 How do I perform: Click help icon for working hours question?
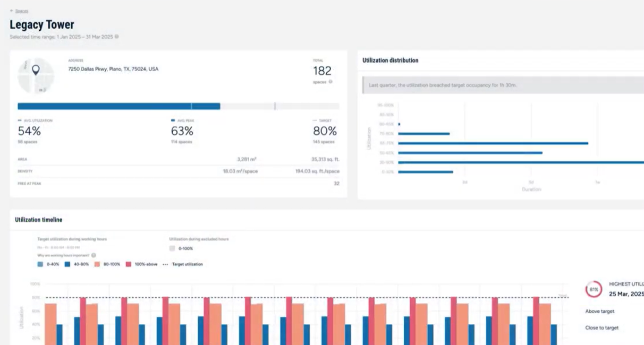[94, 255]
